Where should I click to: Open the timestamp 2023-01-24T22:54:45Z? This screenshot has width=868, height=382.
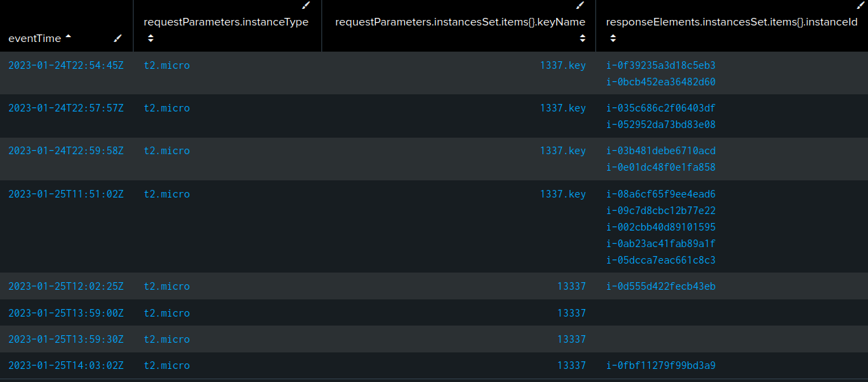(x=65, y=65)
